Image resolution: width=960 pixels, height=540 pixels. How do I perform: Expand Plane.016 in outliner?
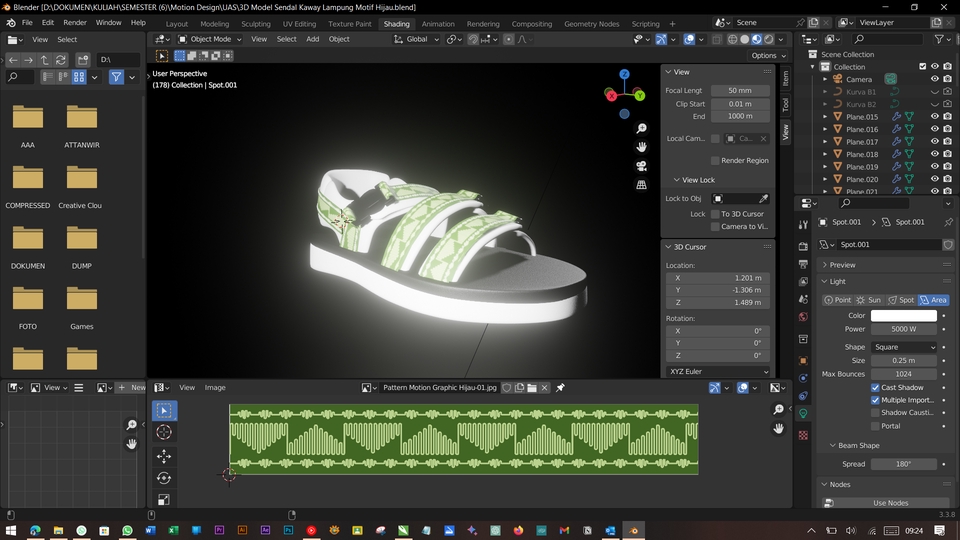click(825, 129)
